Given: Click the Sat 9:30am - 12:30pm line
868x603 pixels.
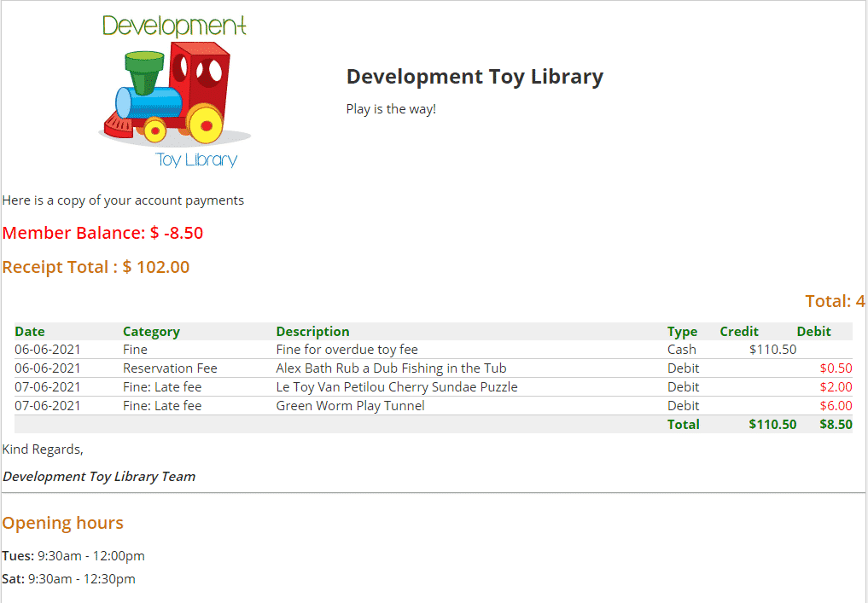Looking at the screenshot, I should coord(68,579).
